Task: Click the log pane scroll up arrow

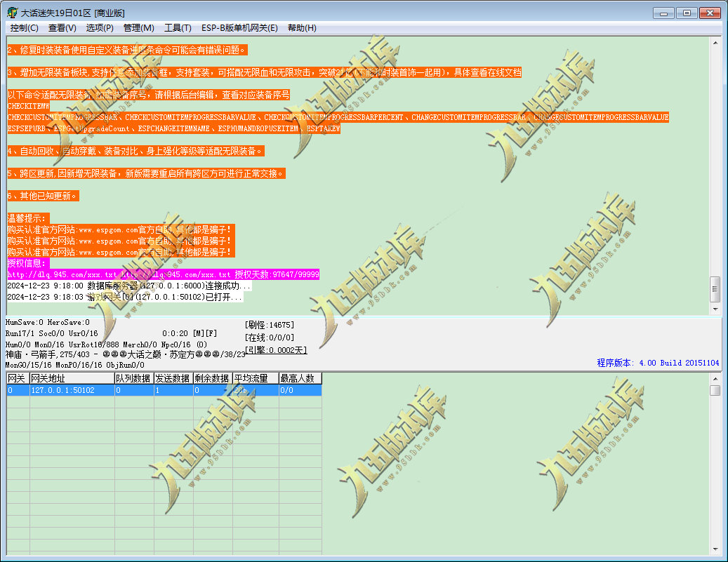Action: coord(715,43)
